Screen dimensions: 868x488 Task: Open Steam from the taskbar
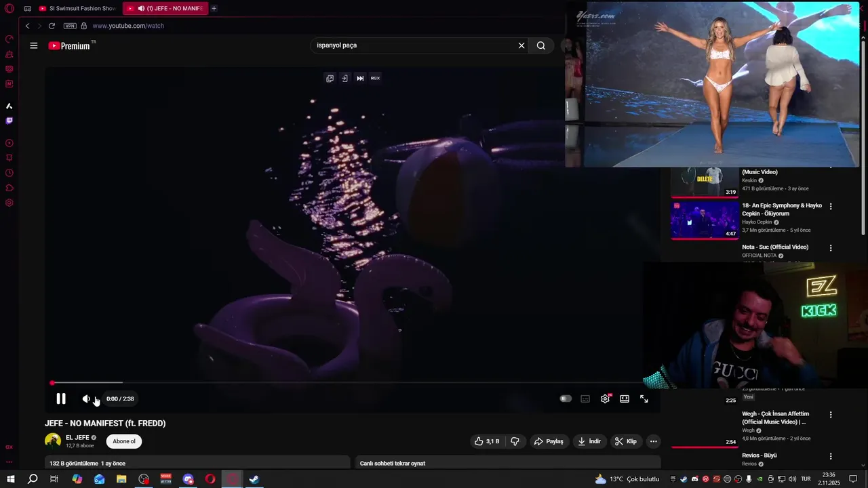[x=254, y=479]
